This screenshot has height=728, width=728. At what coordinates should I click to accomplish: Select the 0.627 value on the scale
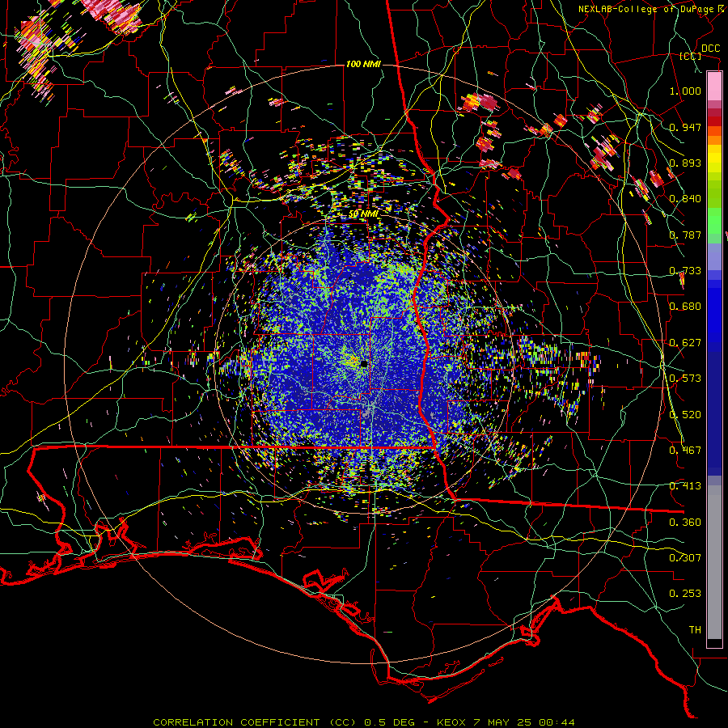click(x=685, y=343)
